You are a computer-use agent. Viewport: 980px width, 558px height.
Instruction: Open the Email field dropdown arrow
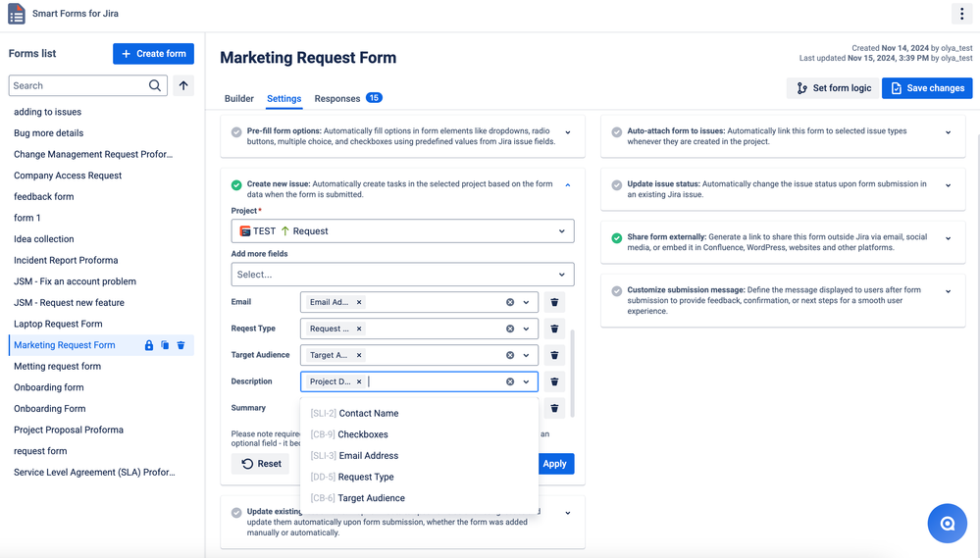(x=526, y=302)
